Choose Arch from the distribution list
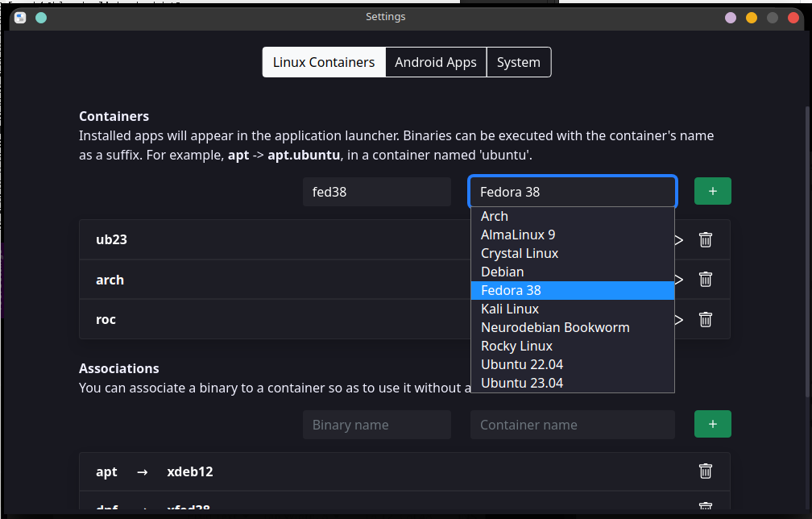Screen dimensions: 812x519 pos(573,216)
